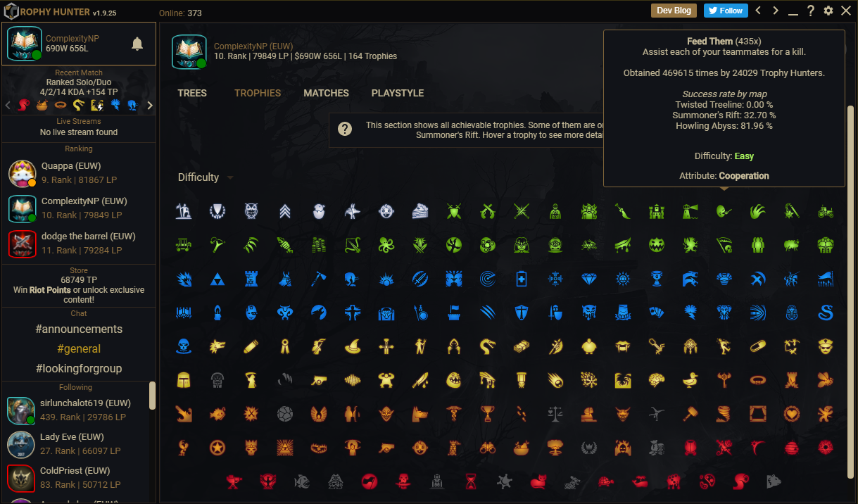Select the green pumpkin face trophy

(657, 245)
